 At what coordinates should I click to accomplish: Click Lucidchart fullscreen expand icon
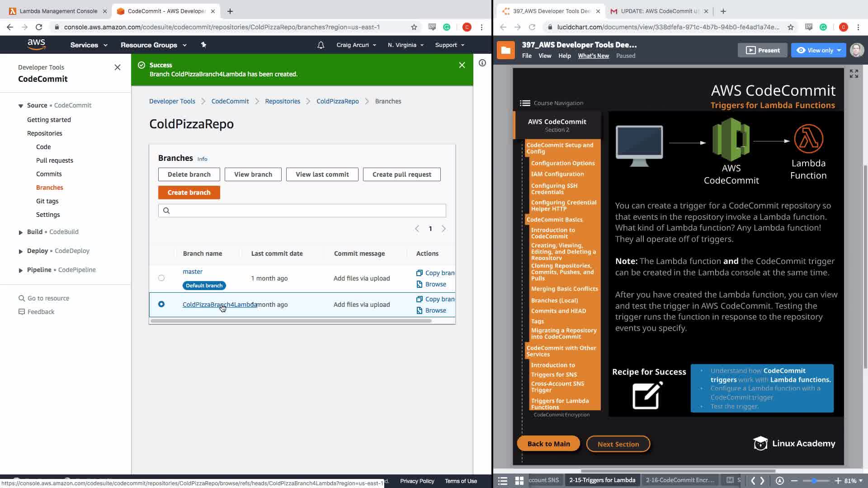[x=854, y=74]
